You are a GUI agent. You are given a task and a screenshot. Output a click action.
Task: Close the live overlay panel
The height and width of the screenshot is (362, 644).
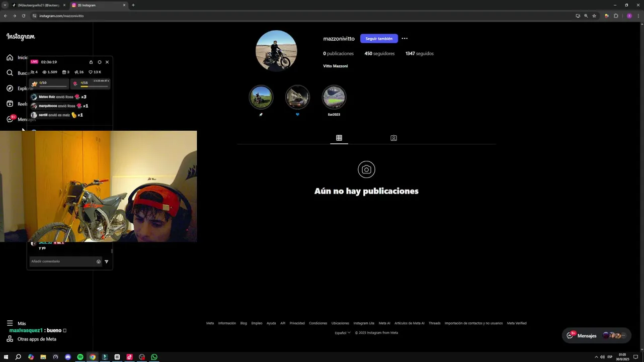(x=107, y=62)
